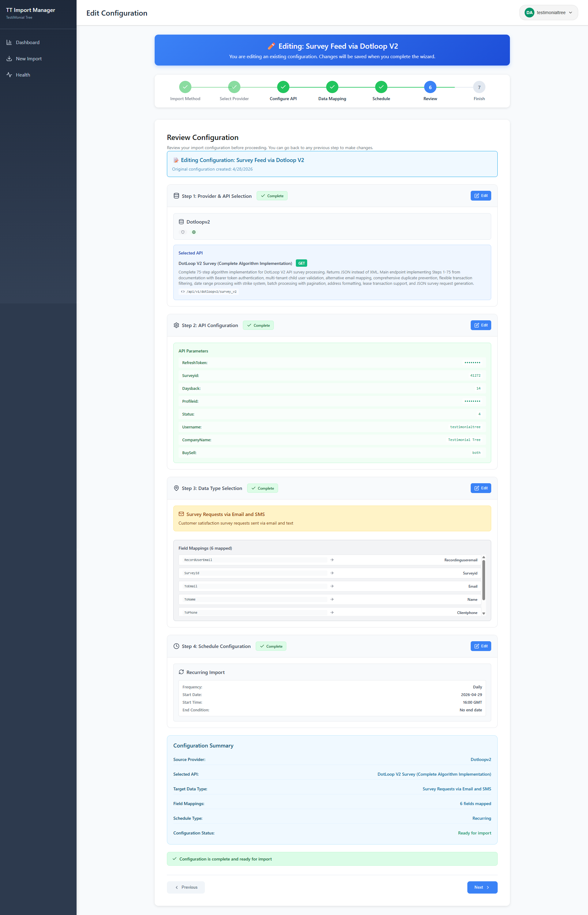Go back with Previous button
This screenshot has width=588, height=915.
[x=186, y=887]
